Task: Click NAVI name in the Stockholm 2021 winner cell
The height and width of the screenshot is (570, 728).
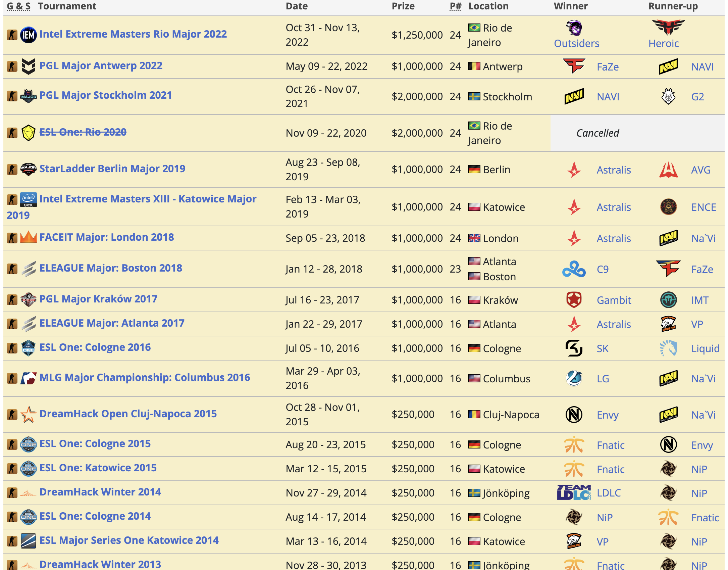Action: tap(608, 97)
